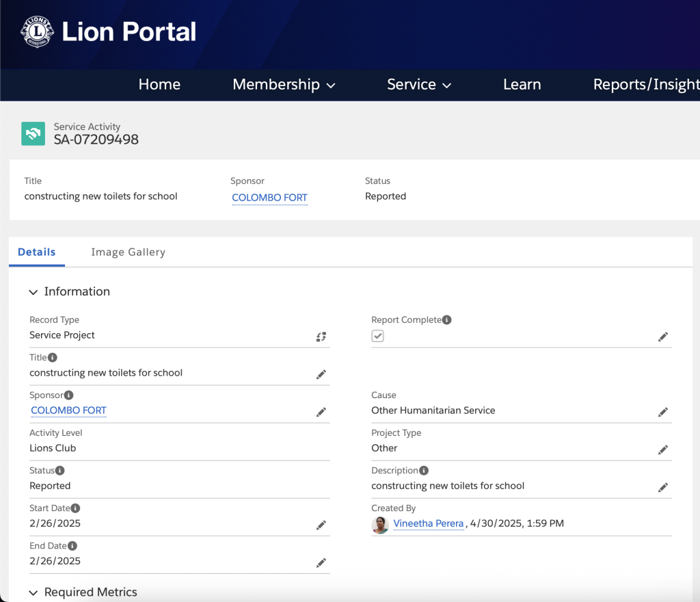Click the Lion Portal title text
The image size is (700, 602).
pos(129,31)
